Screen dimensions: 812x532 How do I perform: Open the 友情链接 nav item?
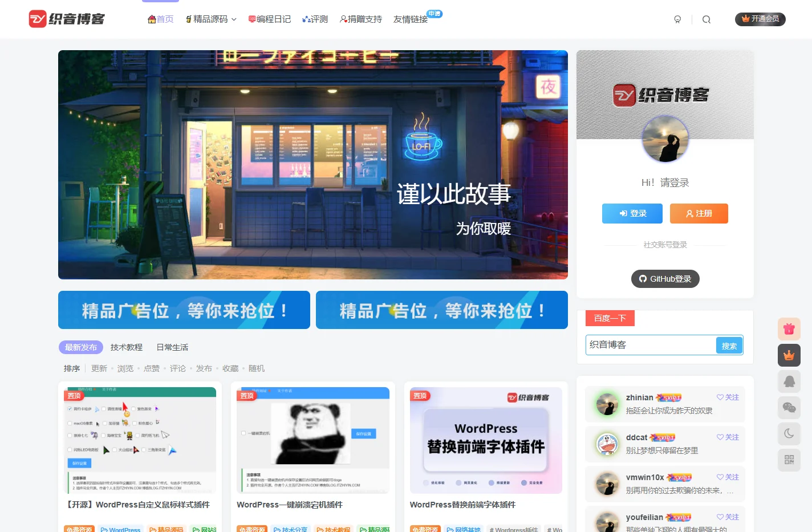pyautogui.click(x=411, y=19)
